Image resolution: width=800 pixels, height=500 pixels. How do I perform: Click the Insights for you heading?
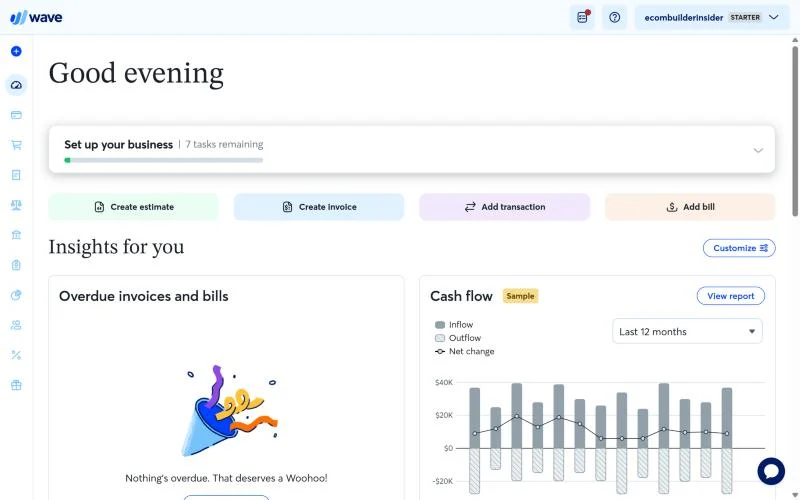[x=116, y=247]
